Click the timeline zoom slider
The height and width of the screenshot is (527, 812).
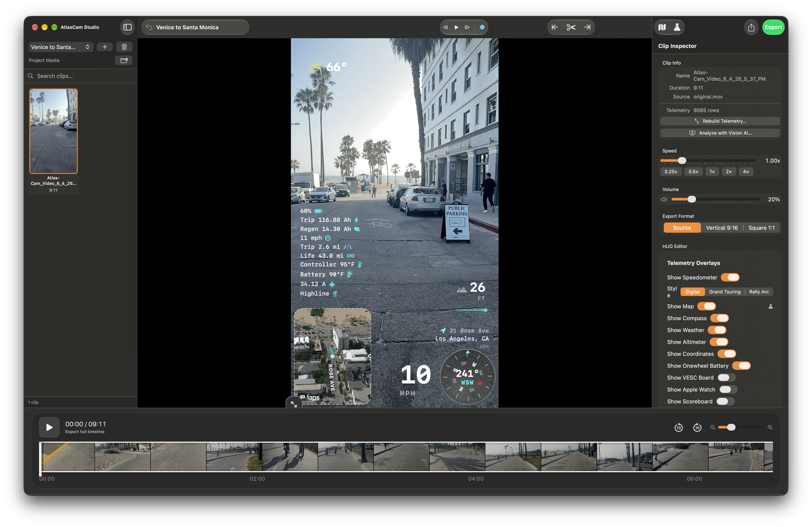point(741,427)
